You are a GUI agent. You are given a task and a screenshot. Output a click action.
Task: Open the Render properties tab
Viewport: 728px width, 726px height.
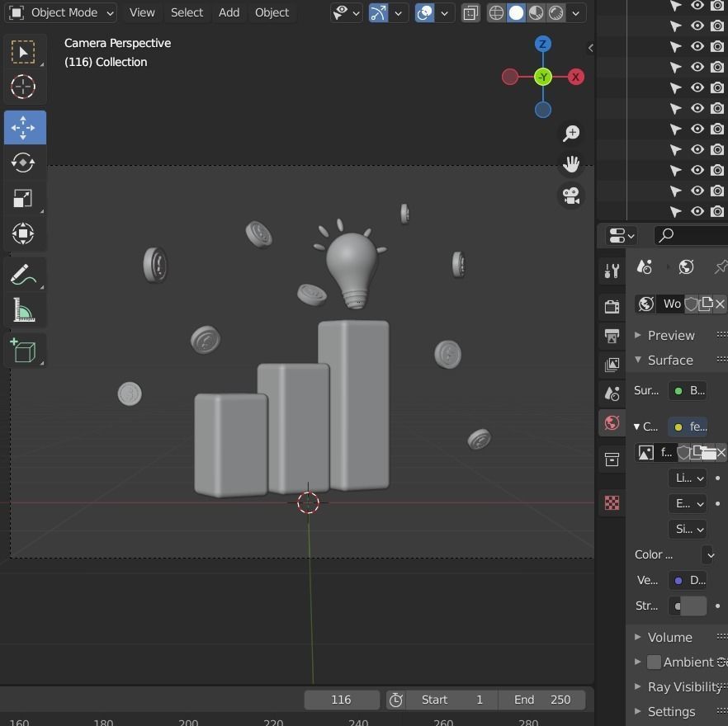pyautogui.click(x=612, y=306)
